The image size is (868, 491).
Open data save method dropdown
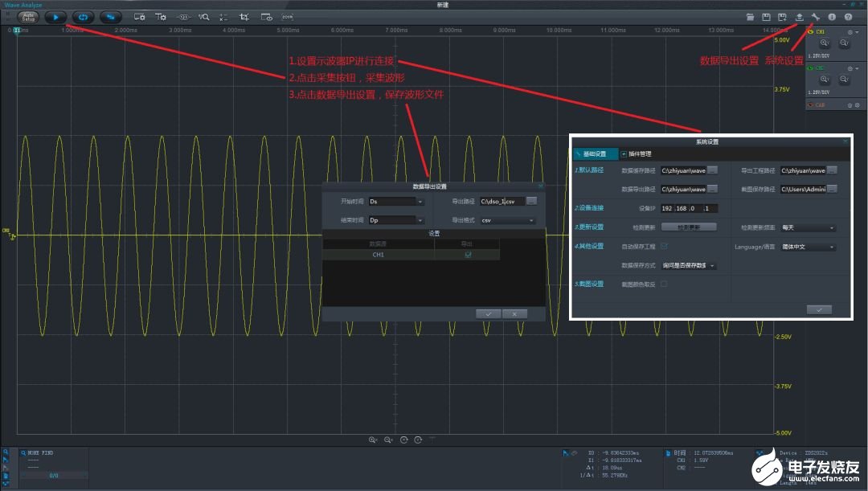click(690, 266)
